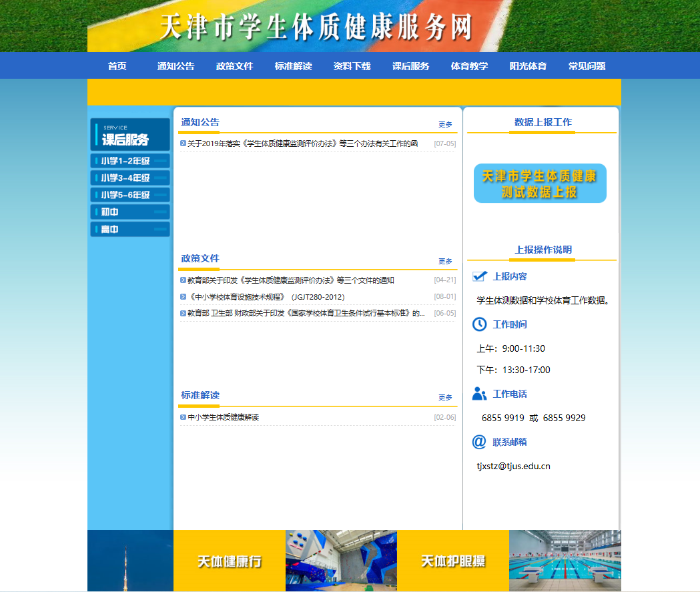Viewport: 700px width, 592px height.
Task: Expand 更多 for the 政策文件 section
Action: (x=445, y=261)
